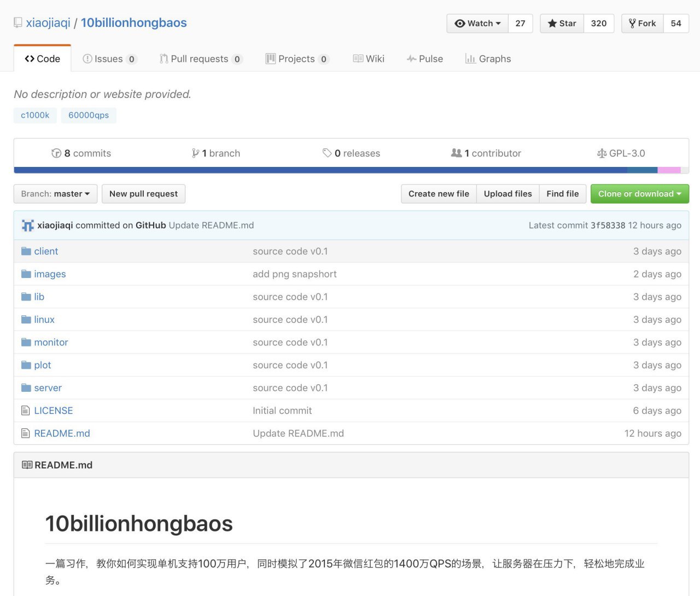
Task: Open the latest commit hash 3f58338
Action: (608, 225)
